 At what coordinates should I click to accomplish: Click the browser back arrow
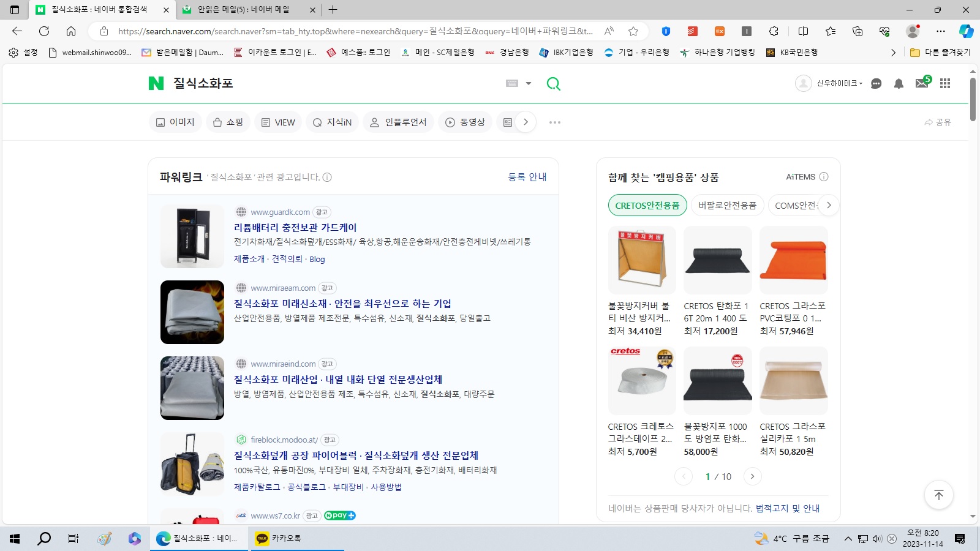click(17, 31)
